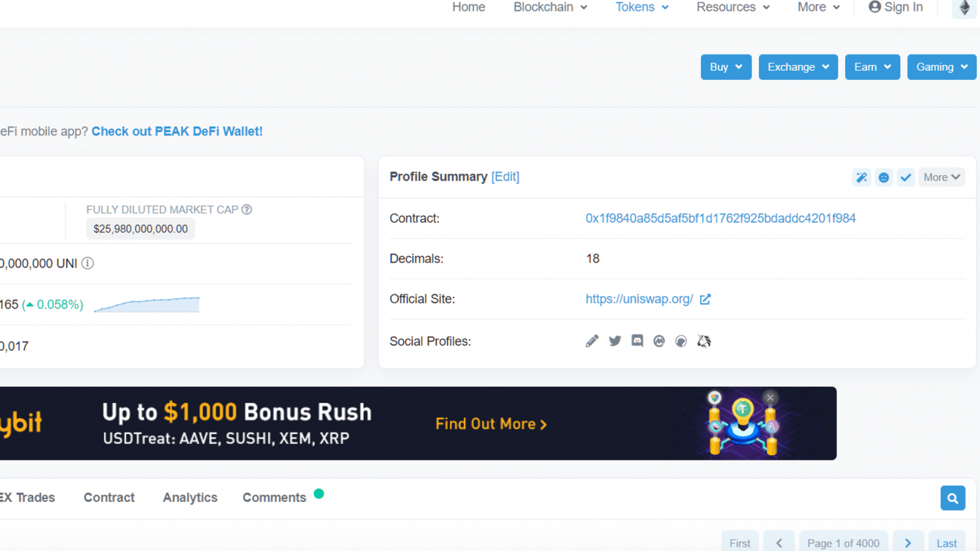Close the Bybit banner advertisement

pyautogui.click(x=771, y=397)
